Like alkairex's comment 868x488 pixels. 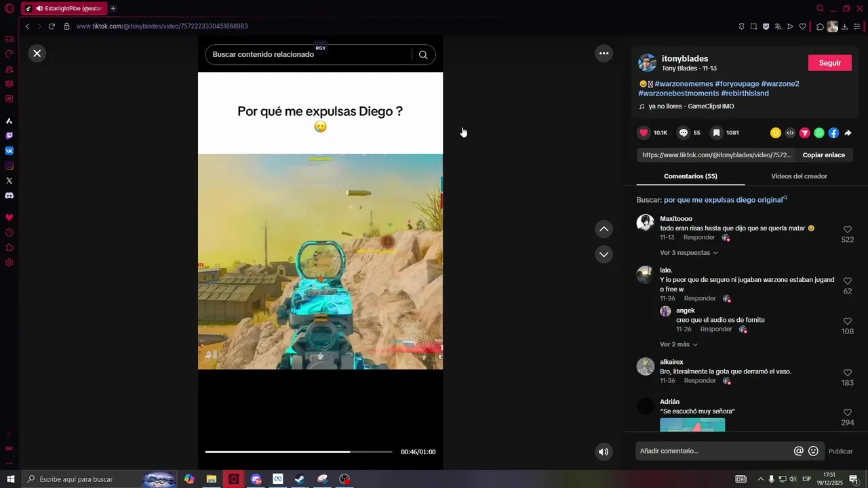click(x=847, y=373)
